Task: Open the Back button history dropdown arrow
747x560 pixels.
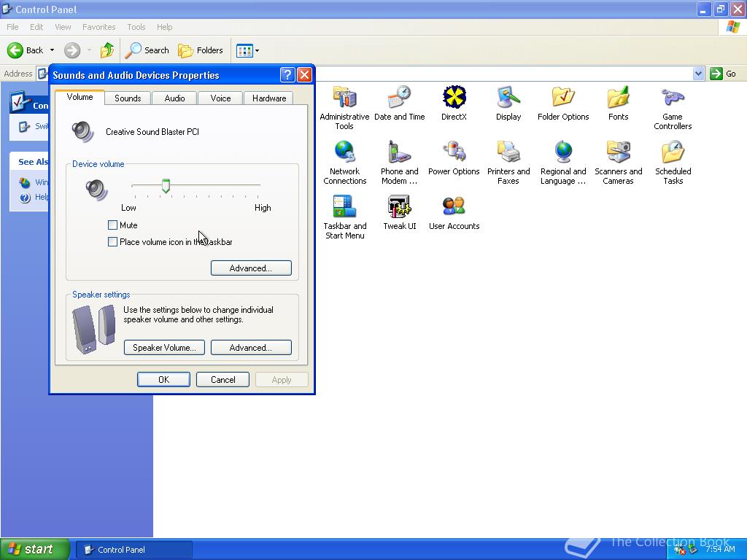Action: point(52,50)
